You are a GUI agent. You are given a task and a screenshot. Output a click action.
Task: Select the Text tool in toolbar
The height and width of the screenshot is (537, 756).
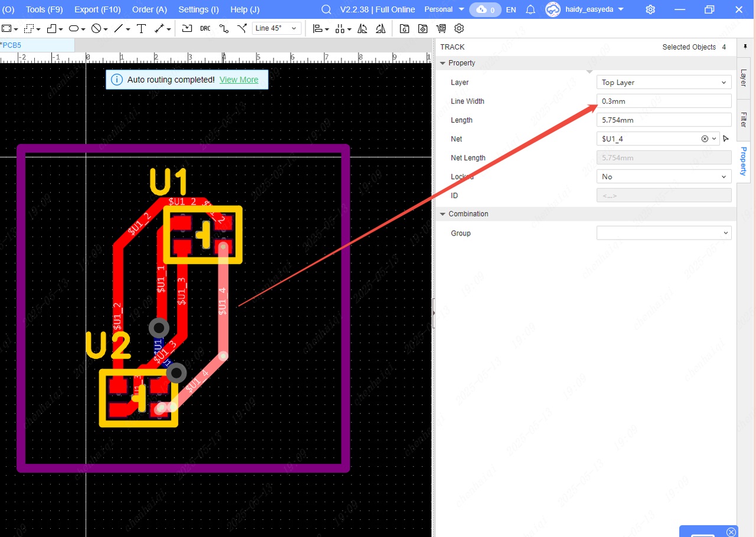141,28
